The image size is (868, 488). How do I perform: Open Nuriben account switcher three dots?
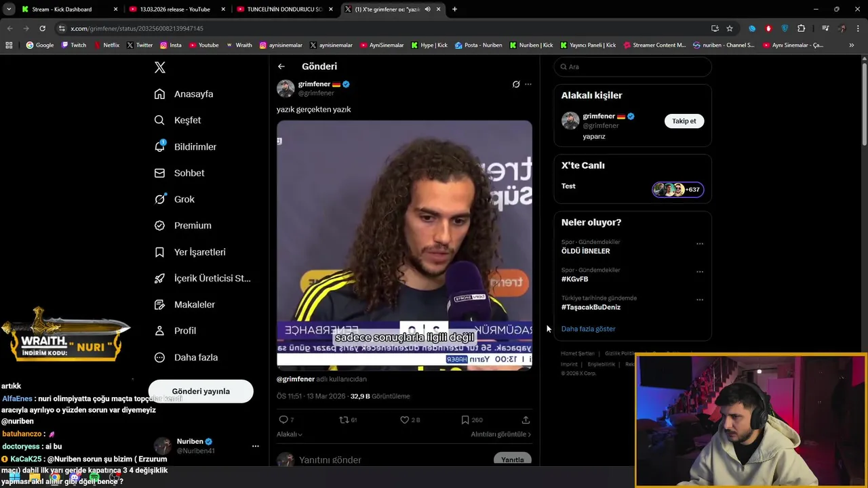255,446
